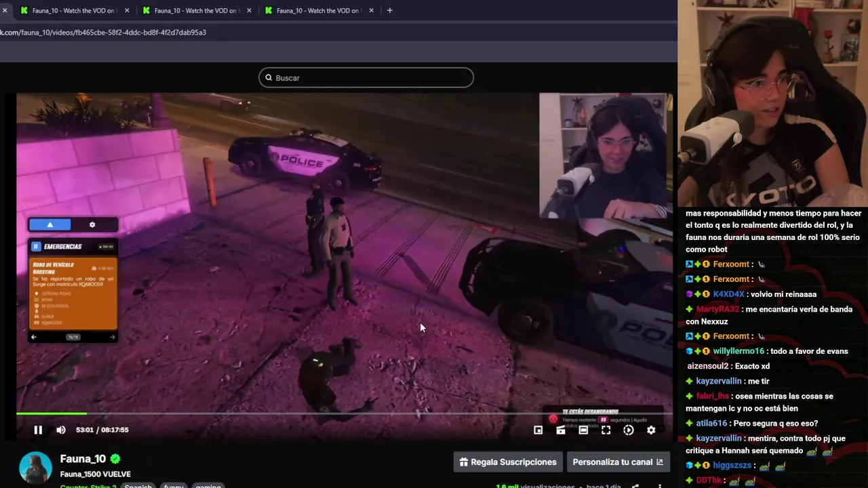This screenshot has height=488, width=868.
Task: Click the next alert arrow in emergencies panel
Action: [113, 337]
